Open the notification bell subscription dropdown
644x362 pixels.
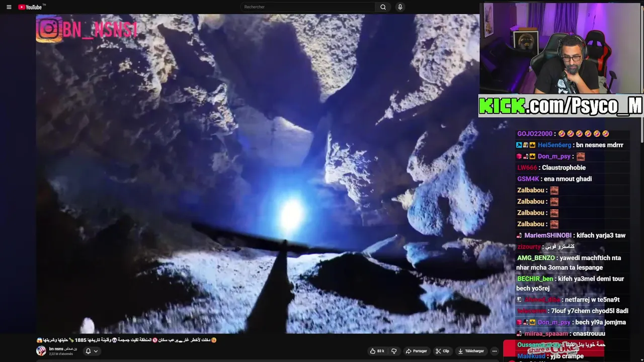coord(91,351)
